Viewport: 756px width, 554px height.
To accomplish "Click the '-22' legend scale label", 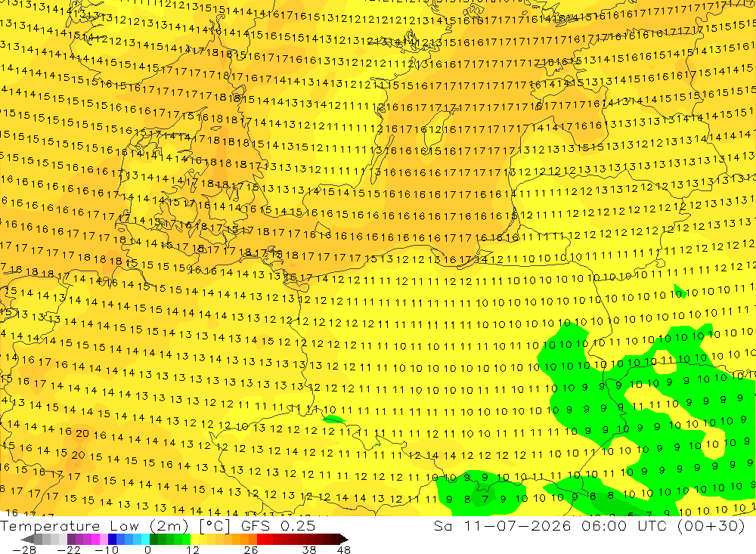I will click(x=69, y=550).
